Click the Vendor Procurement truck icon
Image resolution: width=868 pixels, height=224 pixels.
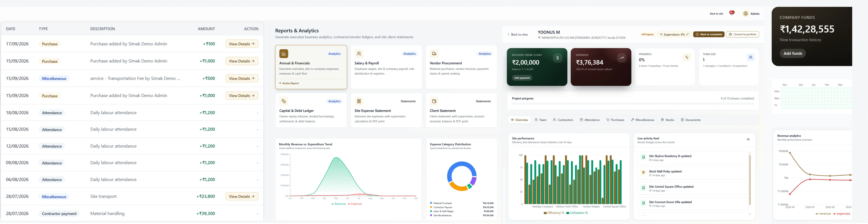(434, 54)
